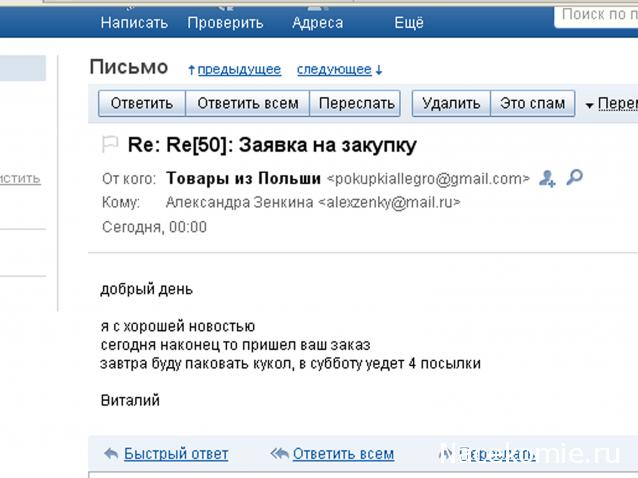Click the quick reply arrow icon
The width and height of the screenshot is (638, 478).
[x=110, y=454]
